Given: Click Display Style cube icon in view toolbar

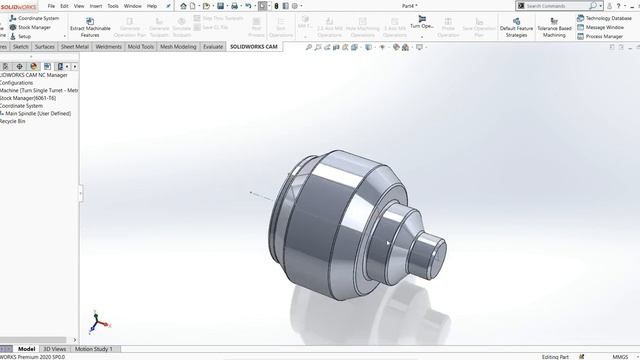Looking at the screenshot, I should 369,47.
